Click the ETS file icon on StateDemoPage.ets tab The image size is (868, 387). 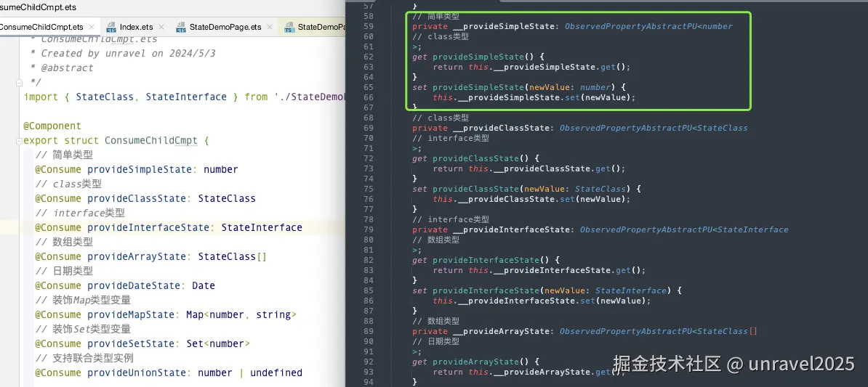181,27
